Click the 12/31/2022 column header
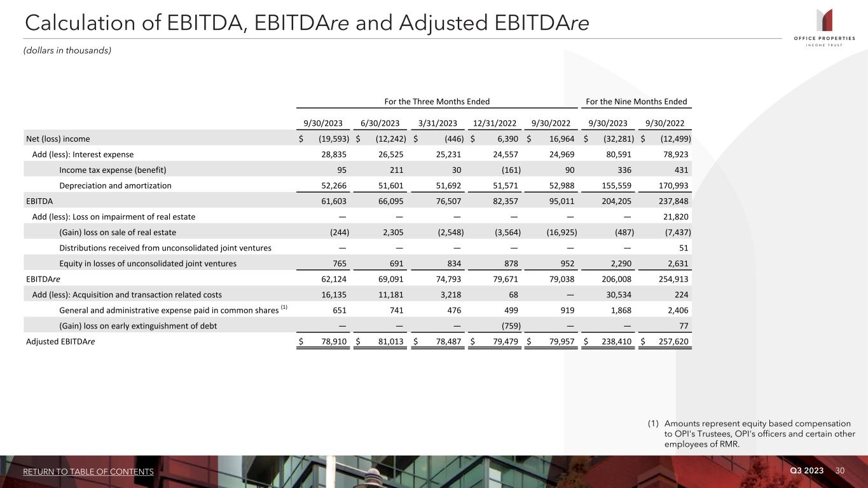This screenshot has height=488, width=868. point(494,123)
